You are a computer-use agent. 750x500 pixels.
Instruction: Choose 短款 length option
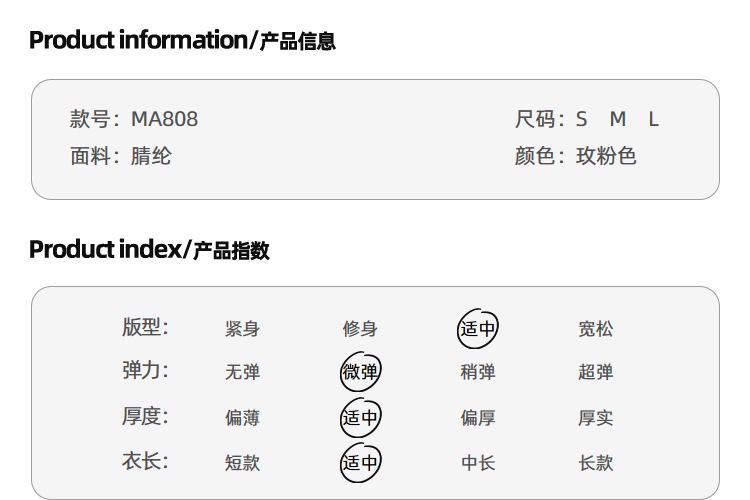coord(243,463)
